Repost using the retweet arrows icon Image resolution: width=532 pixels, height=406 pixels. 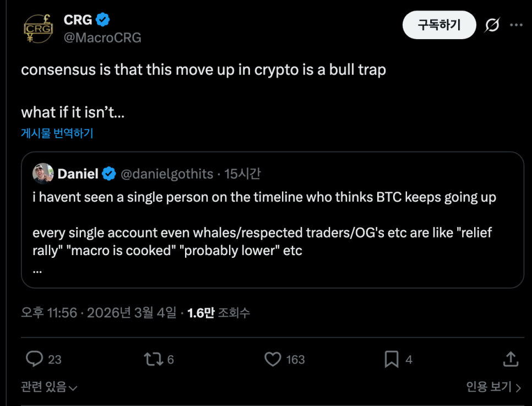tap(152, 360)
